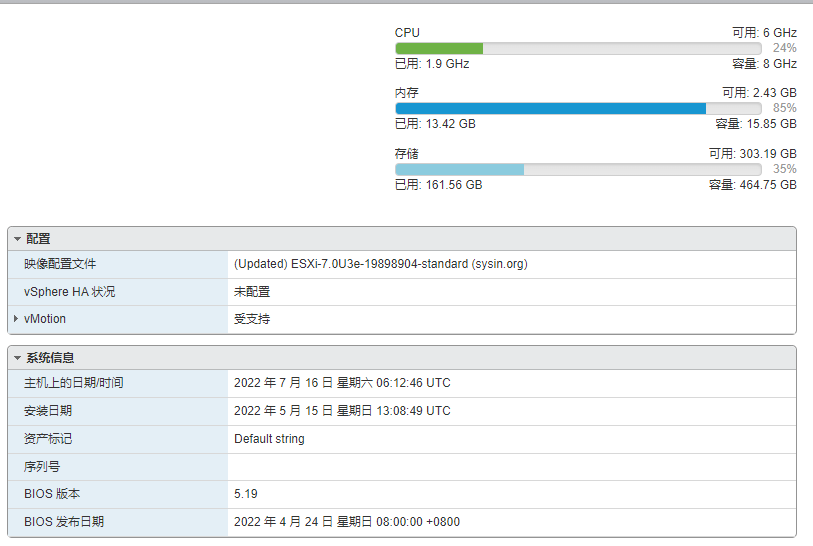Select the BIOS version 5.19 value

click(246, 494)
